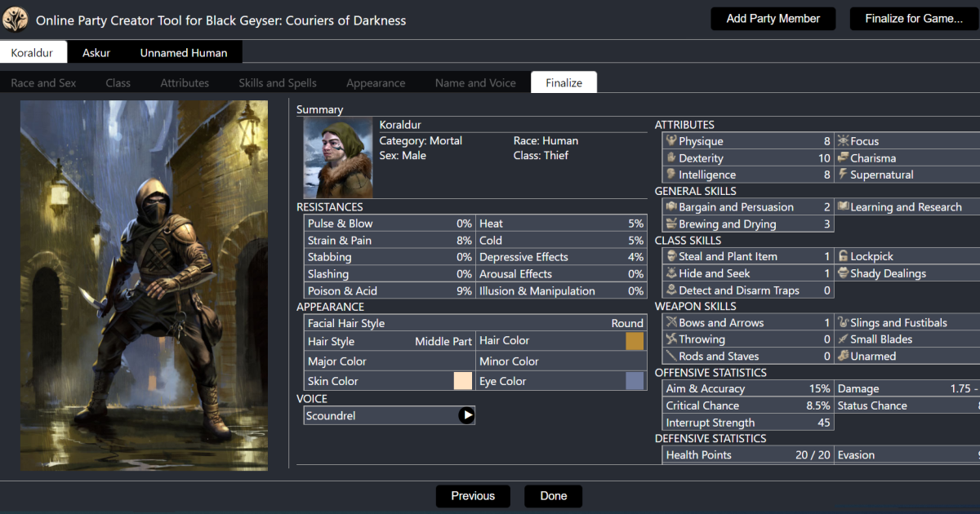Click the Strain & Pain resistance row
This screenshot has width=980, height=514.
(390, 241)
